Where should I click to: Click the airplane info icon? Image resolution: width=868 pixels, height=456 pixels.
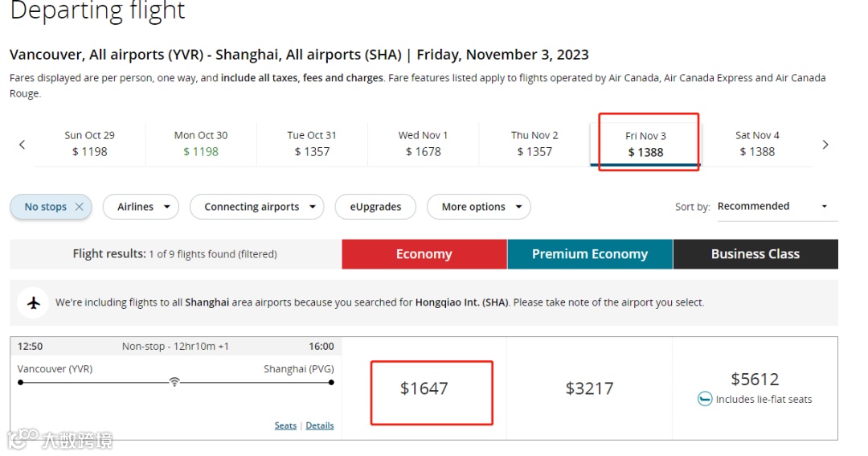34,302
